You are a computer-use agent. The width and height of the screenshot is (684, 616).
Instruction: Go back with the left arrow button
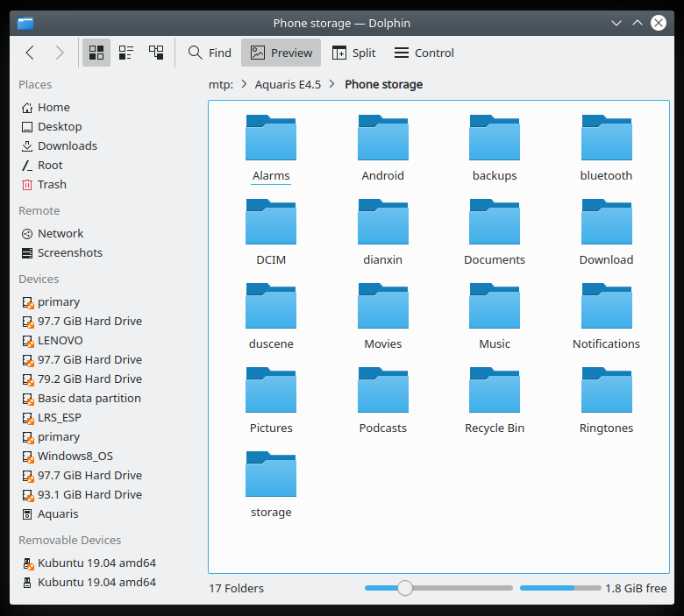tap(30, 53)
